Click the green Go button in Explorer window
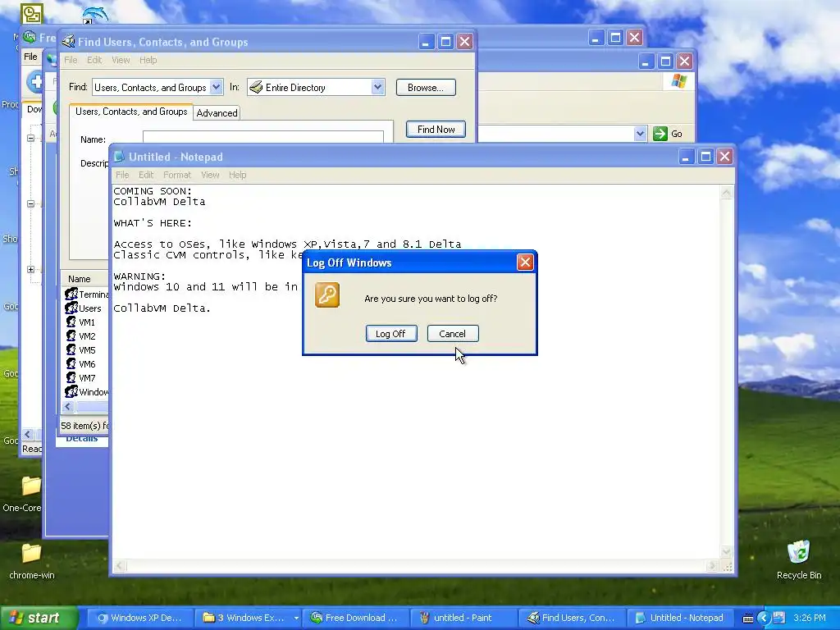 (x=660, y=134)
